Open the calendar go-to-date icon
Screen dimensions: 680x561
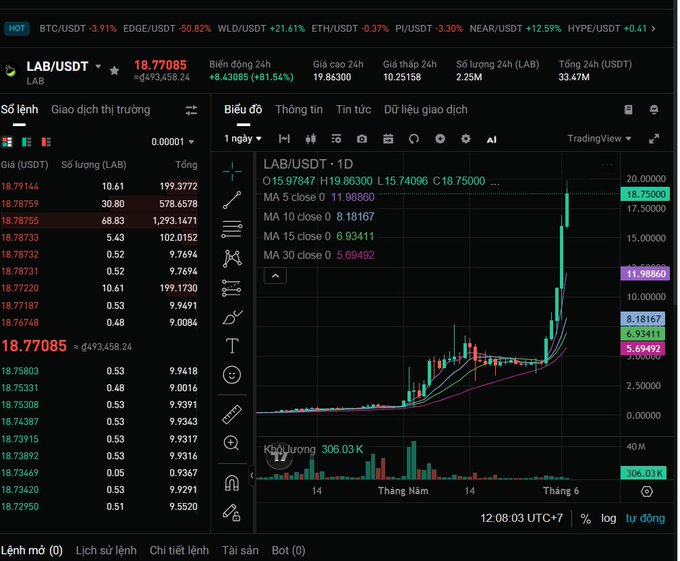point(388,139)
